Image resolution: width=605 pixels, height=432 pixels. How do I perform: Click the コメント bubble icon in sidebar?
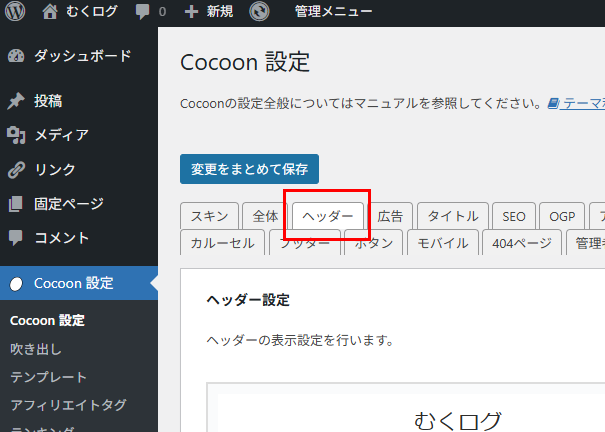[x=16, y=238]
